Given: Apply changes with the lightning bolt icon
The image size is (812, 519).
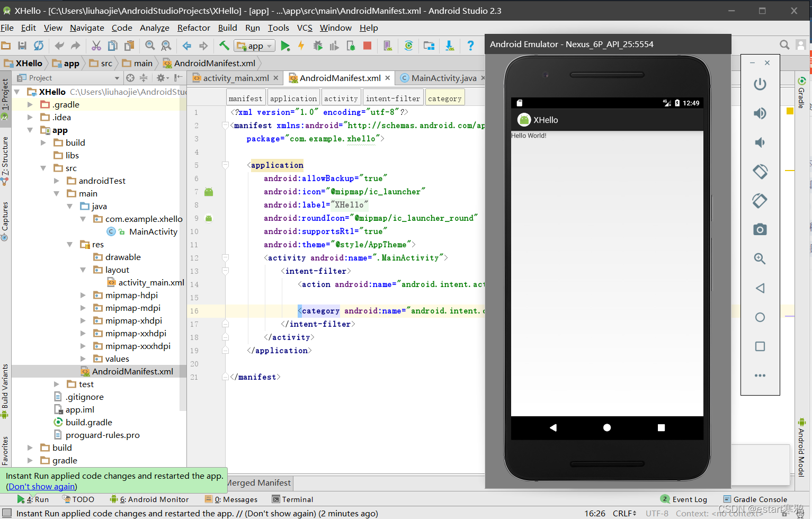Looking at the screenshot, I should coord(301,46).
